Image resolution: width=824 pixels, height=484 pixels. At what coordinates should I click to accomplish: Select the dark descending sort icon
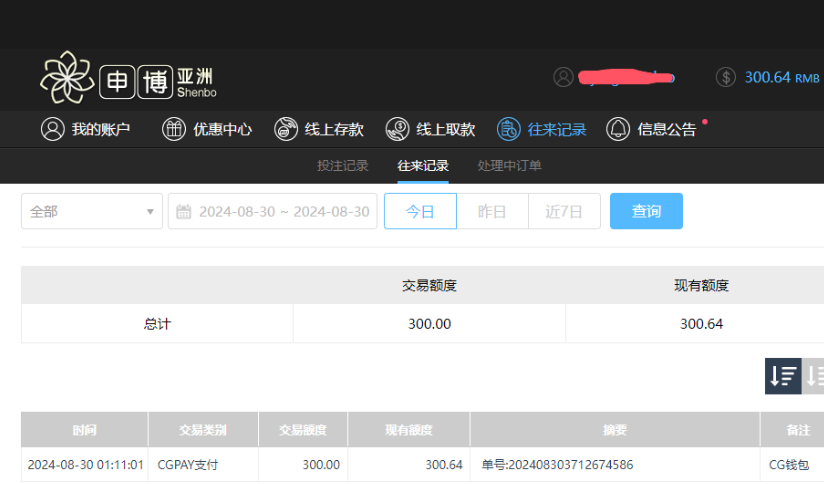[783, 376]
